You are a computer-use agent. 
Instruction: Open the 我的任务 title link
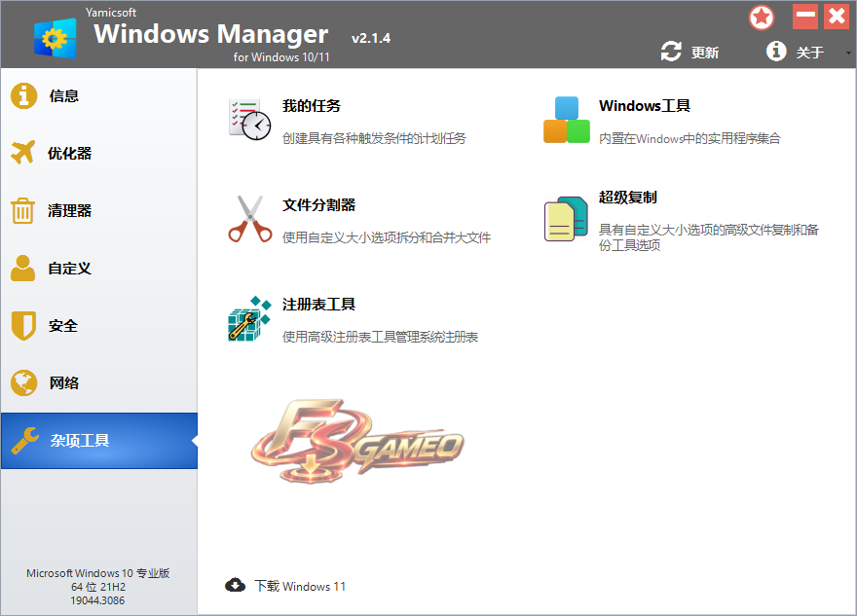coord(312,105)
